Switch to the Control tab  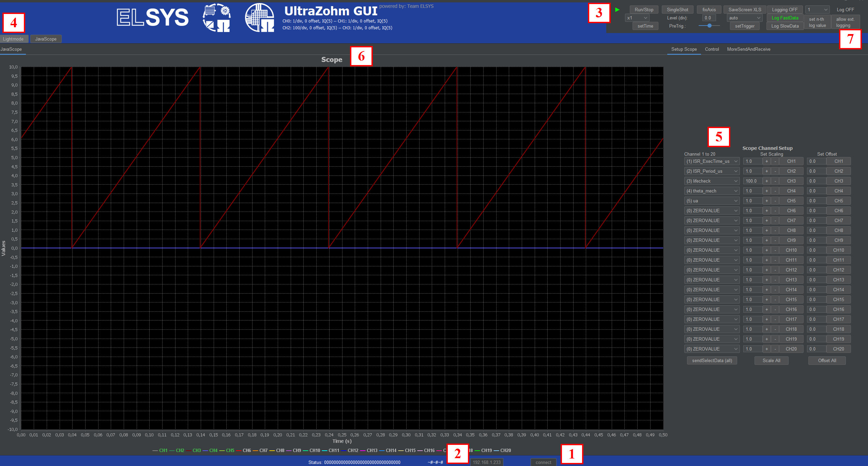pos(712,49)
